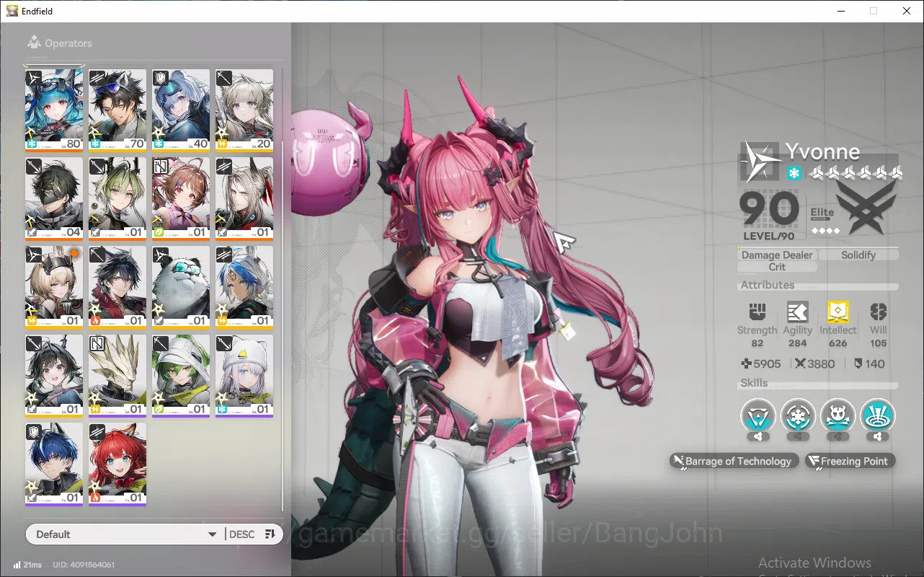Image resolution: width=924 pixels, height=577 pixels.
Task: Click the Endfield window title icon
Action: tap(12, 11)
